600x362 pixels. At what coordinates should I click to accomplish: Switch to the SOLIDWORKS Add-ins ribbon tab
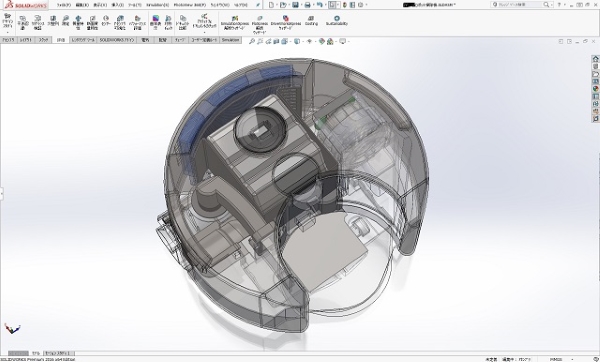point(117,40)
